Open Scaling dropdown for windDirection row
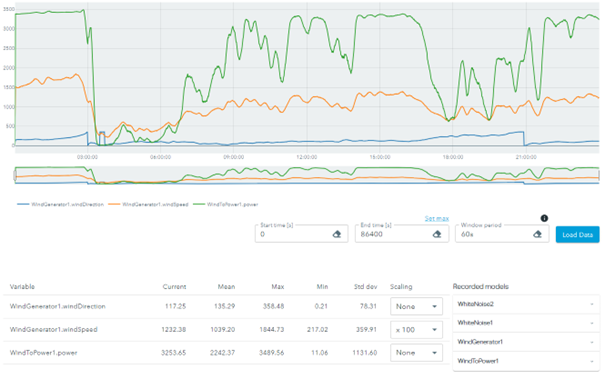Image resolution: width=605 pixels, height=379 pixels. [416, 306]
